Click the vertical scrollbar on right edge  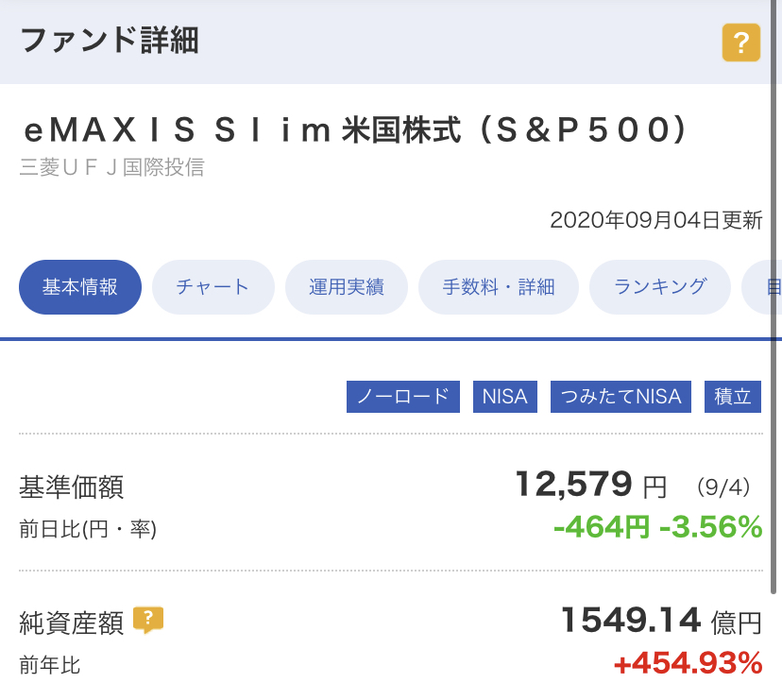pos(773,297)
